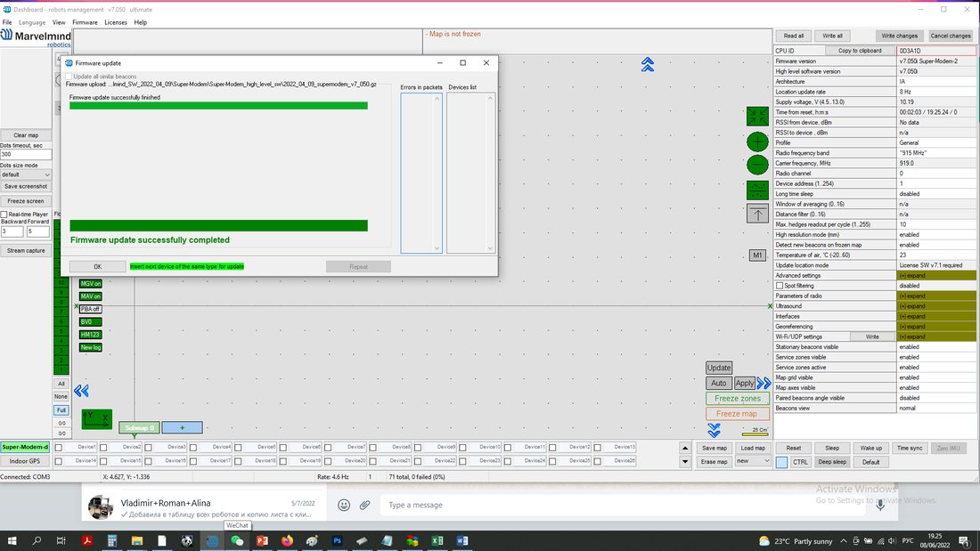Open the Help menu

(141, 22)
